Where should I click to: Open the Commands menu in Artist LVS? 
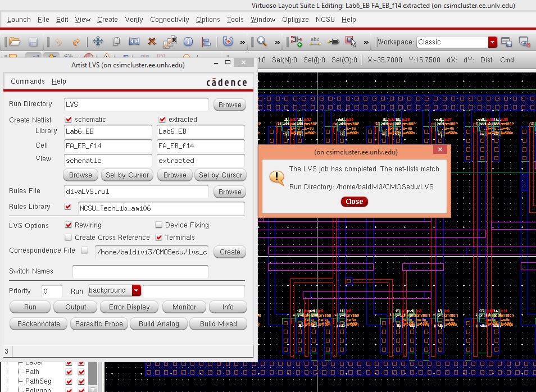28,81
